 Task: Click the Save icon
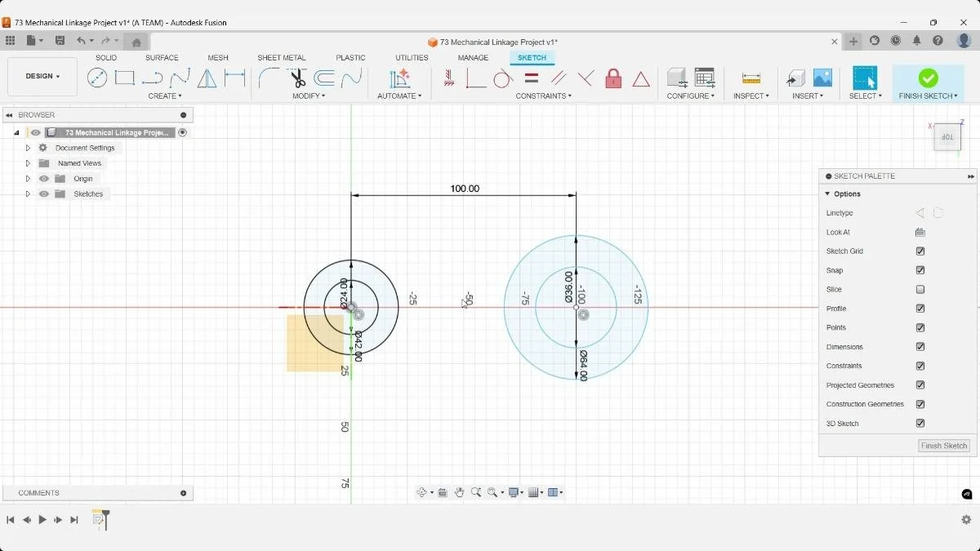click(60, 41)
